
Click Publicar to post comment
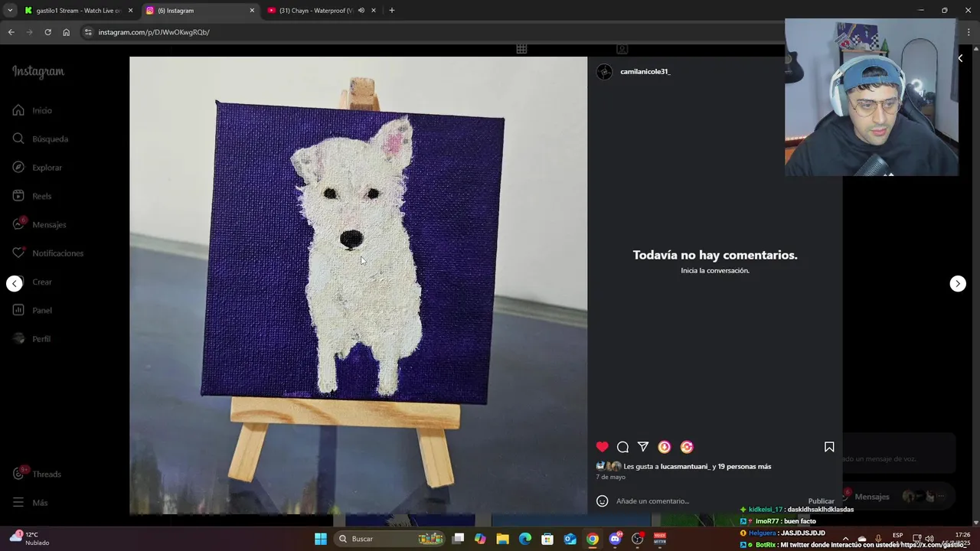[x=821, y=501]
